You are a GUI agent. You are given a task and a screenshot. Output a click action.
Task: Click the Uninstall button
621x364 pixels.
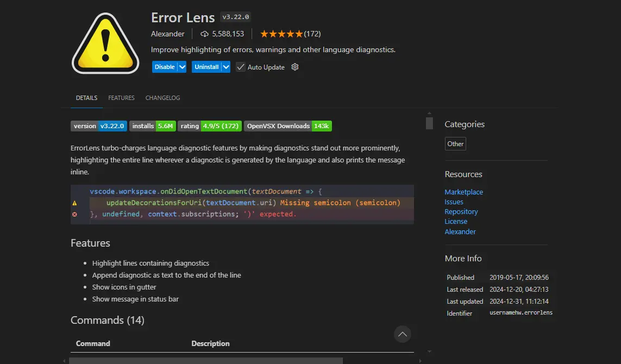pos(206,67)
